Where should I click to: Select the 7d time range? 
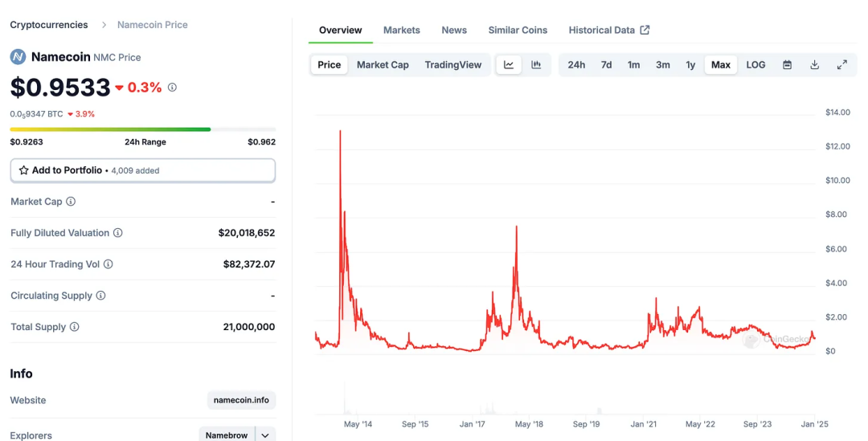tap(606, 65)
